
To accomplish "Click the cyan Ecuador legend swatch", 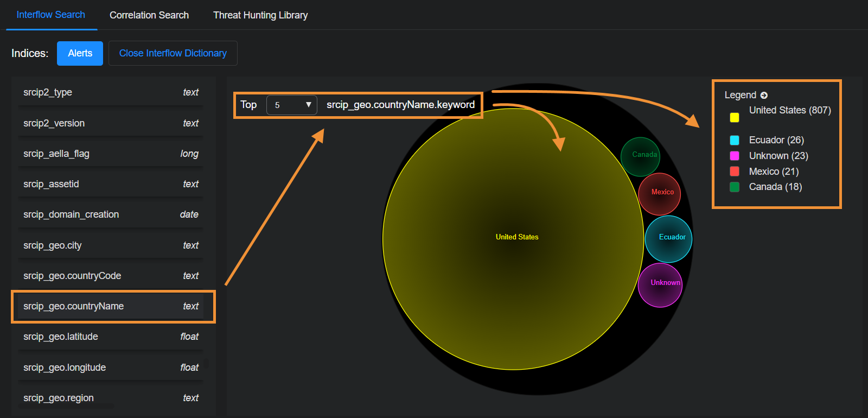I will pos(735,140).
